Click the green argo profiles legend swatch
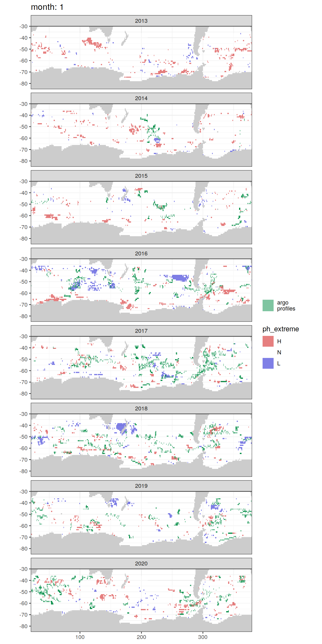 [268, 305]
